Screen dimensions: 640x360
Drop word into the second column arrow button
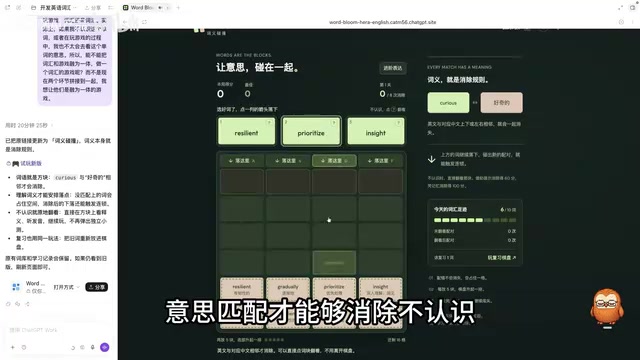288,161
